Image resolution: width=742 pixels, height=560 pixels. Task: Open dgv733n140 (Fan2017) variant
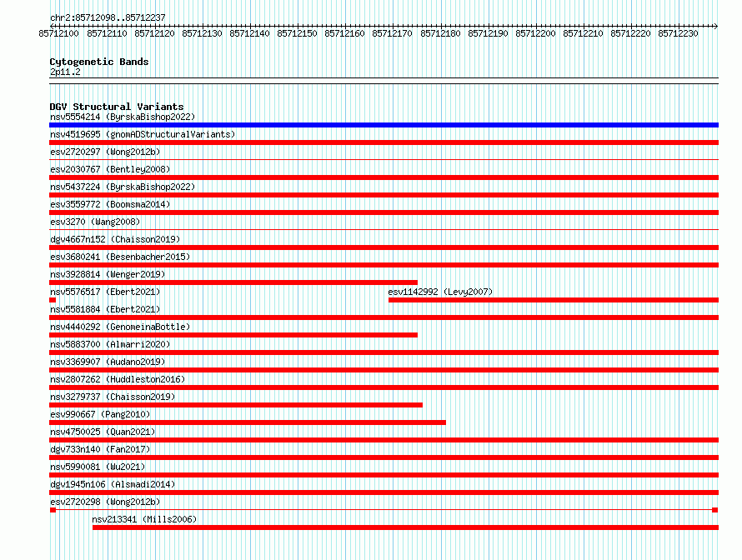coord(100,449)
